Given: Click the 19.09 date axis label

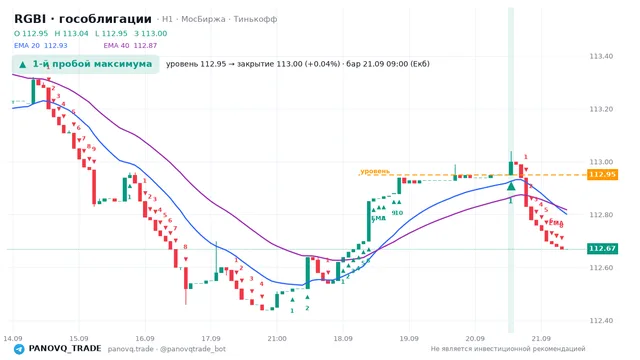Looking at the screenshot, I should (x=409, y=338).
